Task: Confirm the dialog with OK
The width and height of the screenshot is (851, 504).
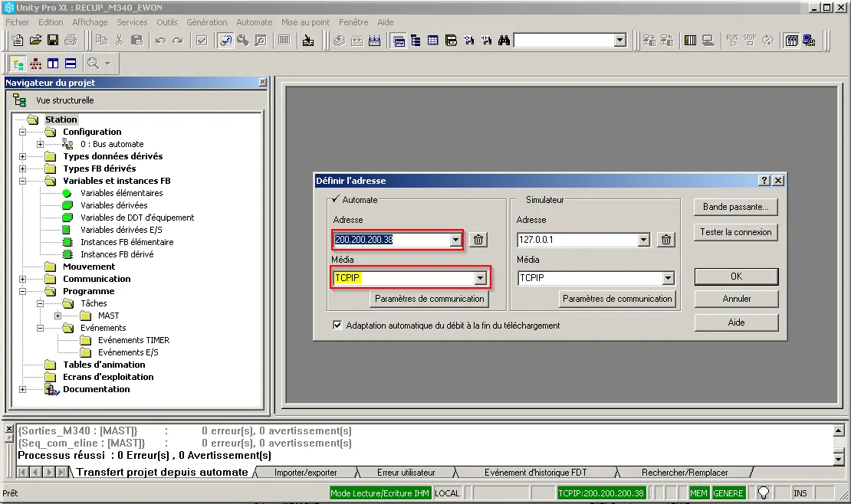Action: pyautogui.click(x=736, y=277)
